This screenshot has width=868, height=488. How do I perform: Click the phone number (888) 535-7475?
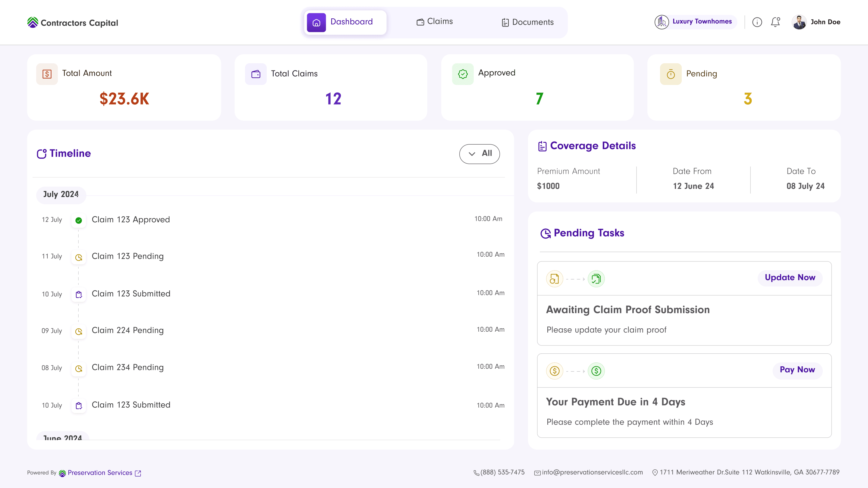point(502,473)
